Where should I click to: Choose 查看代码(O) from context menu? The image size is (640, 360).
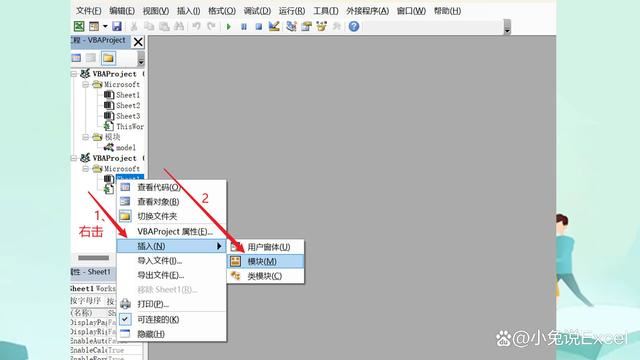(171, 187)
